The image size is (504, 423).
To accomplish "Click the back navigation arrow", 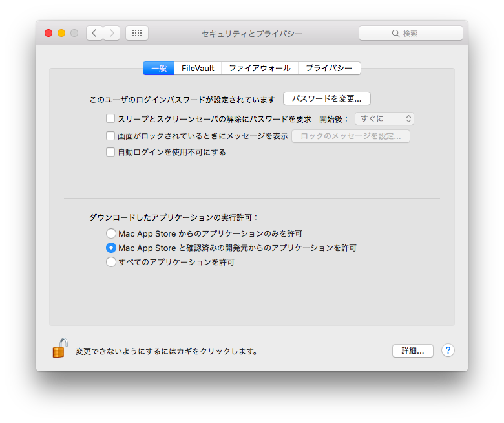I will coord(94,33).
